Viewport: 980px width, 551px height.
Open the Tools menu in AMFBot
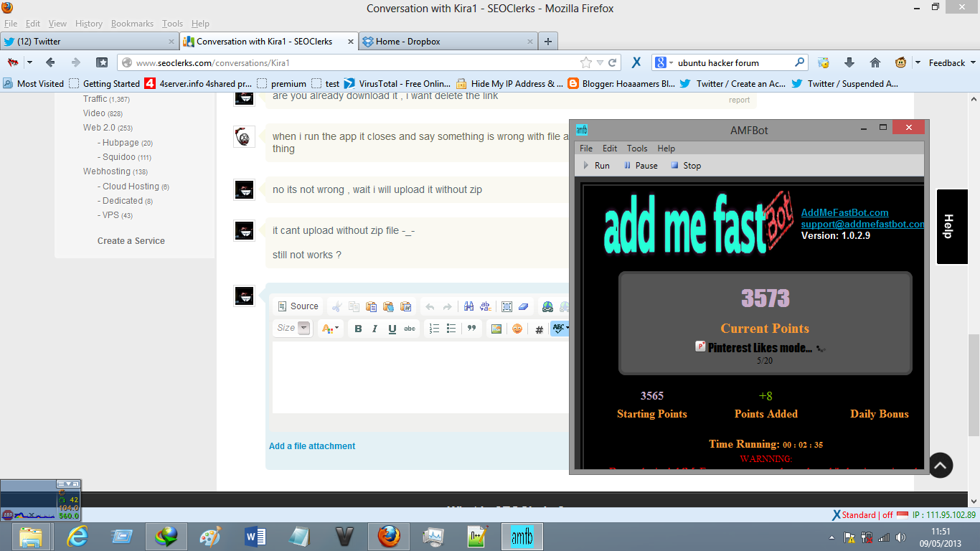pos(636,149)
